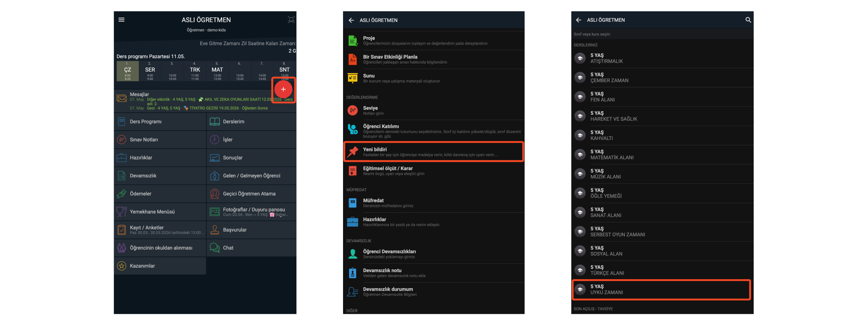Select 5 YAŞ SANAT ALANI class
Image resolution: width=868 pixels, height=326 pixels.
coord(662,212)
